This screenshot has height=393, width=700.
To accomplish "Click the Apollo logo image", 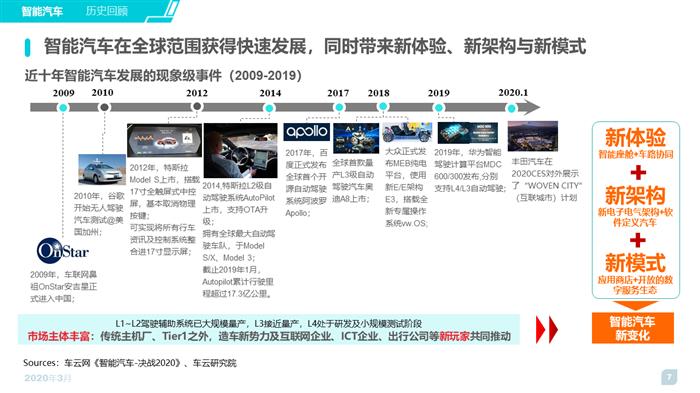I will tap(307, 132).
